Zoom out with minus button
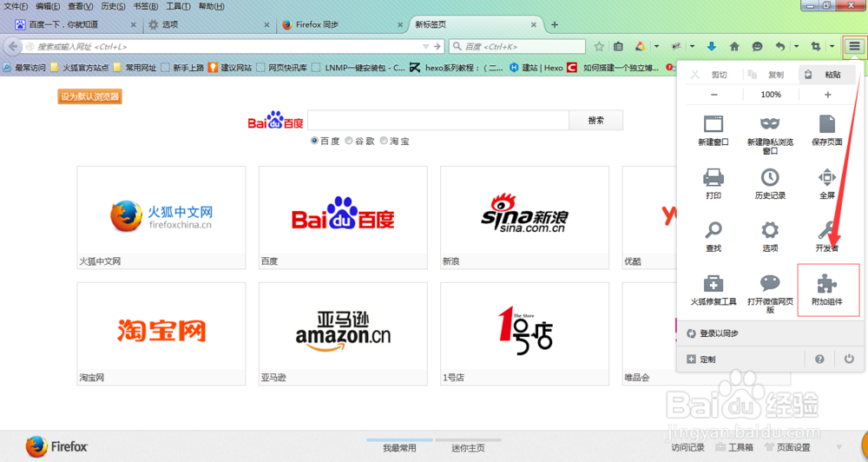The image size is (868, 462). (x=714, y=95)
